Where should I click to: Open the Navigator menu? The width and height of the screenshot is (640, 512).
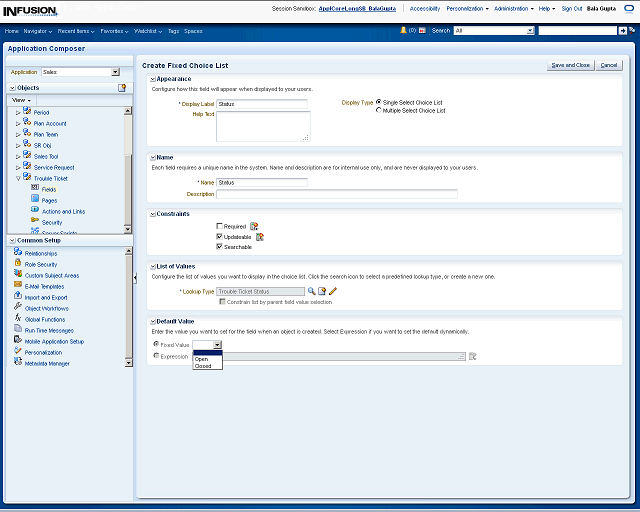coord(37,31)
